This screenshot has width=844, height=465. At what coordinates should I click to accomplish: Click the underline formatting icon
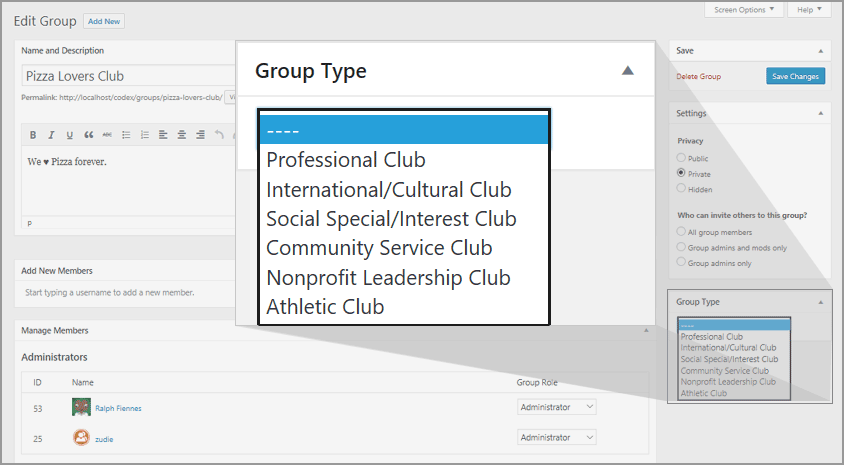69,135
